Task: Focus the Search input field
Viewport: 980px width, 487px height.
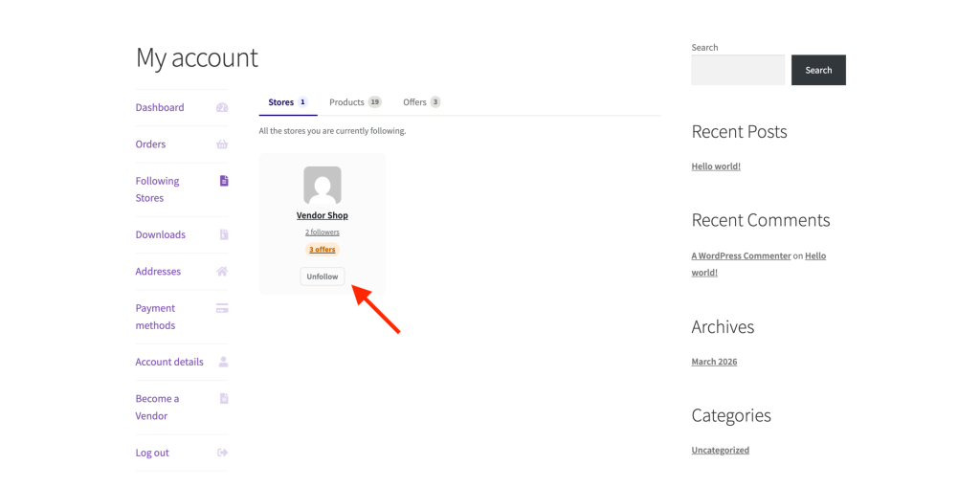Action: tap(738, 70)
